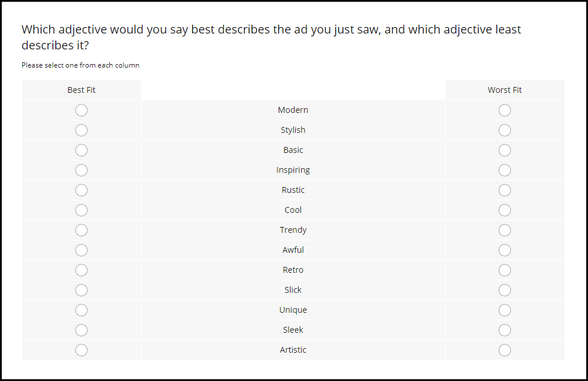Click the Best Fit column header

coord(81,90)
